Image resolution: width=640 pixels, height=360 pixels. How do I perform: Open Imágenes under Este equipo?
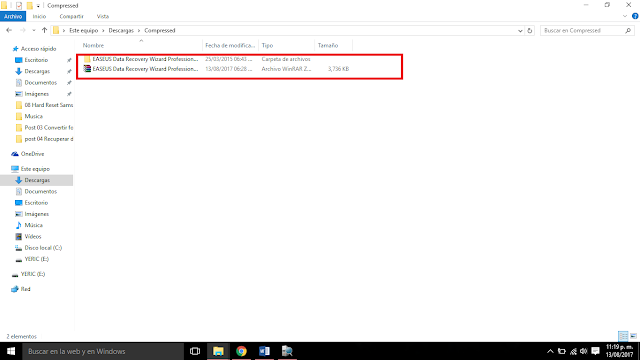tap(36, 214)
